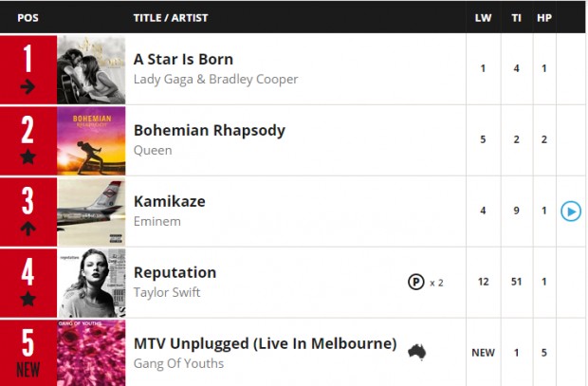This screenshot has height=386, width=588.
Task: Play the Kamikaze album preview
Action: [571, 211]
